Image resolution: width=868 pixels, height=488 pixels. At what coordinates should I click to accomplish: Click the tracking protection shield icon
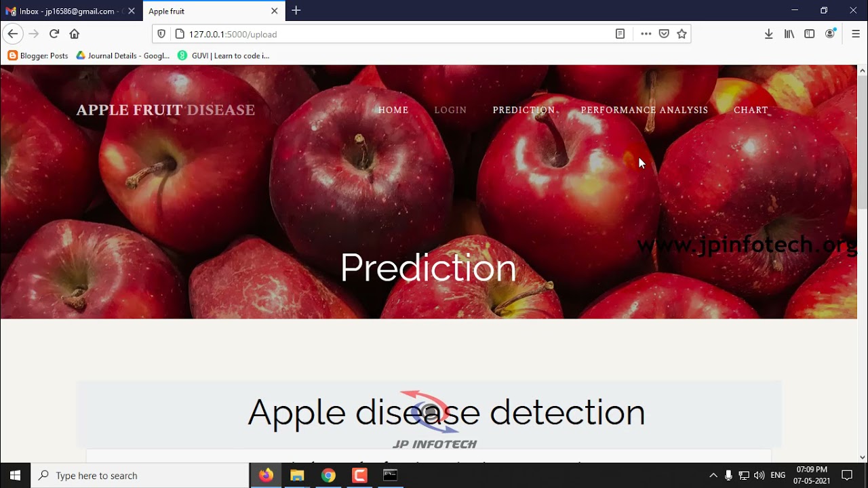pyautogui.click(x=161, y=34)
